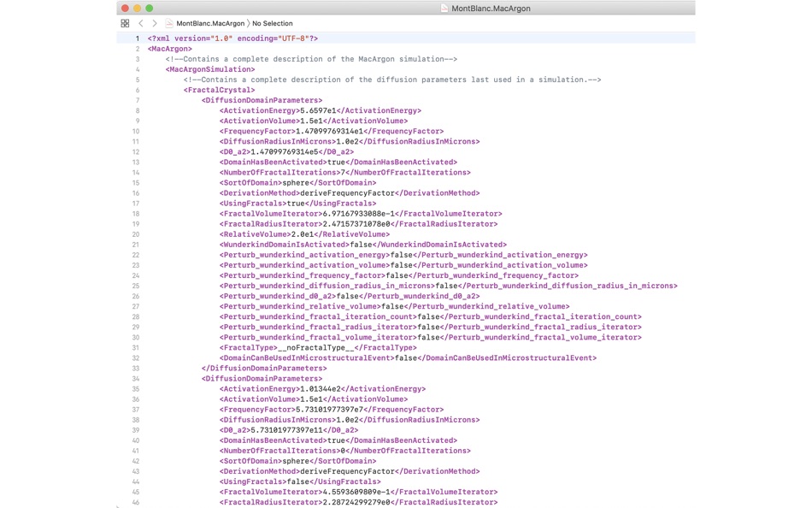812x508 pixels.
Task: Click the MacArgonSimulation tag on line 4
Action: click(x=210, y=69)
